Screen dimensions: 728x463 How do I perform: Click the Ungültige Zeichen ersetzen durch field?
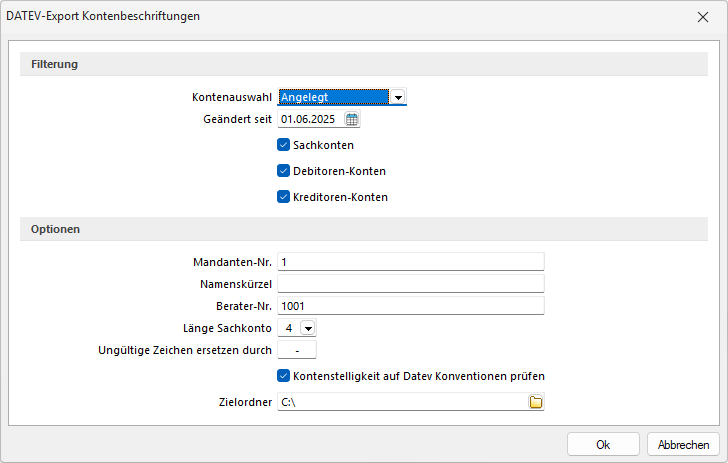(x=297, y=350)
